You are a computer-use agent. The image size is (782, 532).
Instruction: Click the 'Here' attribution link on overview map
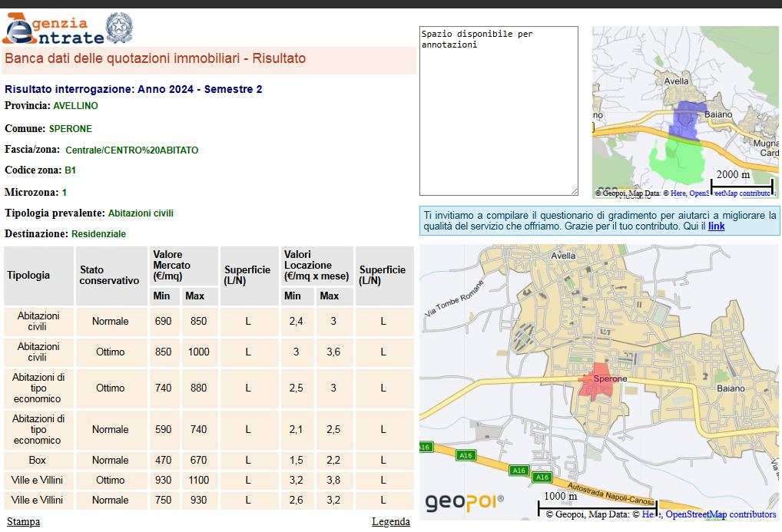point(678,193)
